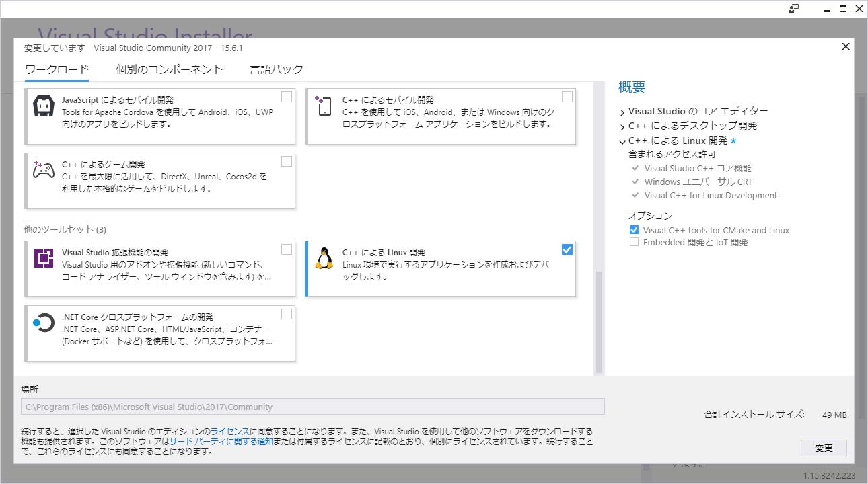Expand C++ によるデスクトップ開発 in summary

pyautogui.click(x=622, y=126)
